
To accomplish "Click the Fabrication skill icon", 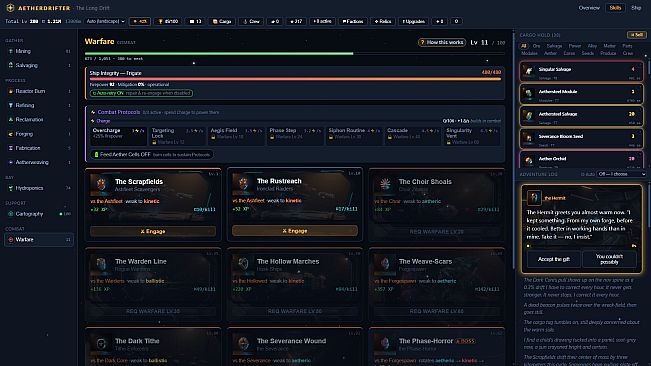I will coord(11,148).
